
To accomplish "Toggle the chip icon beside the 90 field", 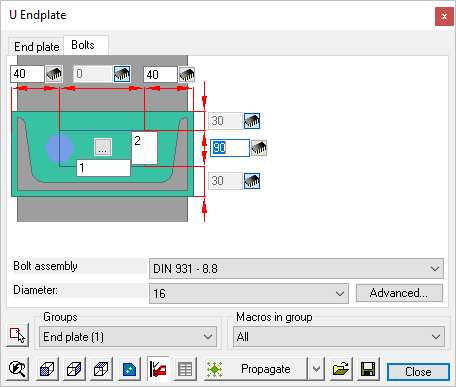I will click(259, 148).
